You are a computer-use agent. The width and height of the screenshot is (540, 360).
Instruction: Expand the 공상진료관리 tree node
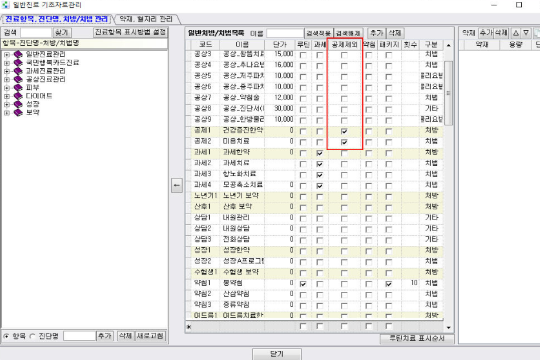[x=7, y=79]
